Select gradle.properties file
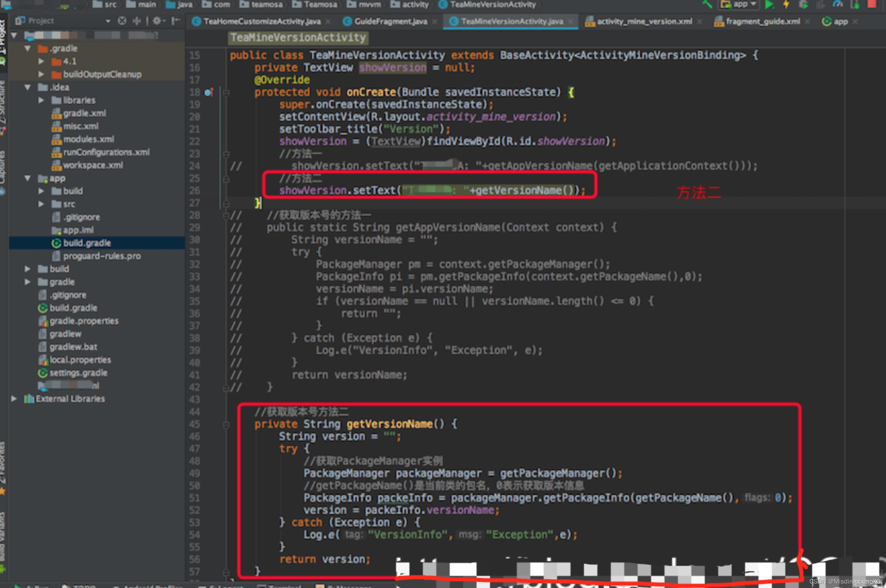886x588 pixels. (x=84, y=321)
